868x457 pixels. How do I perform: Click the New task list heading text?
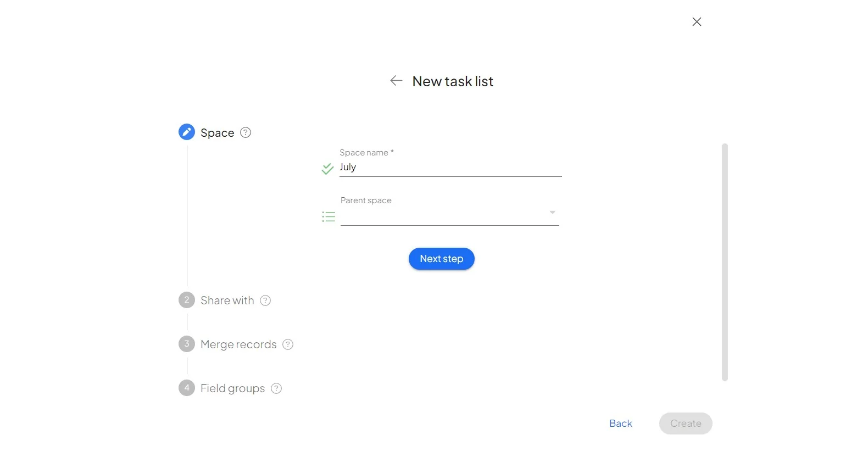pos(453,81)
